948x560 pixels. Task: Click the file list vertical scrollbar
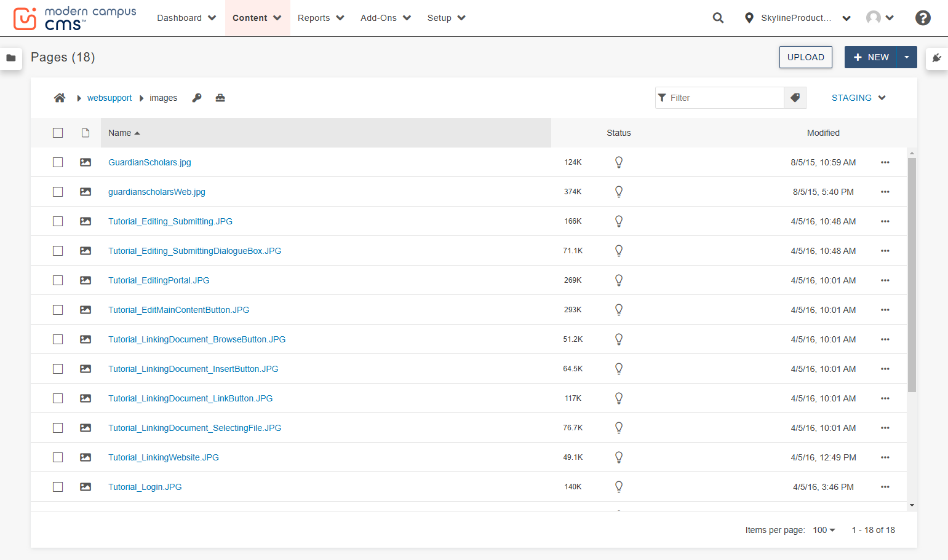click(x=912, y=275)
